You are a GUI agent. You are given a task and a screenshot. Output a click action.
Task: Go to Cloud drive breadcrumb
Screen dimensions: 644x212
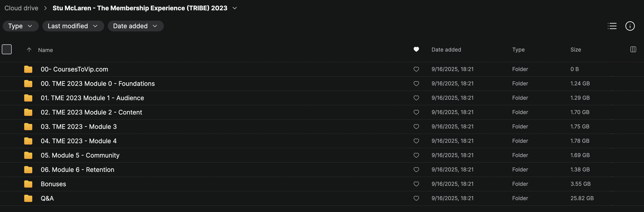21,8
